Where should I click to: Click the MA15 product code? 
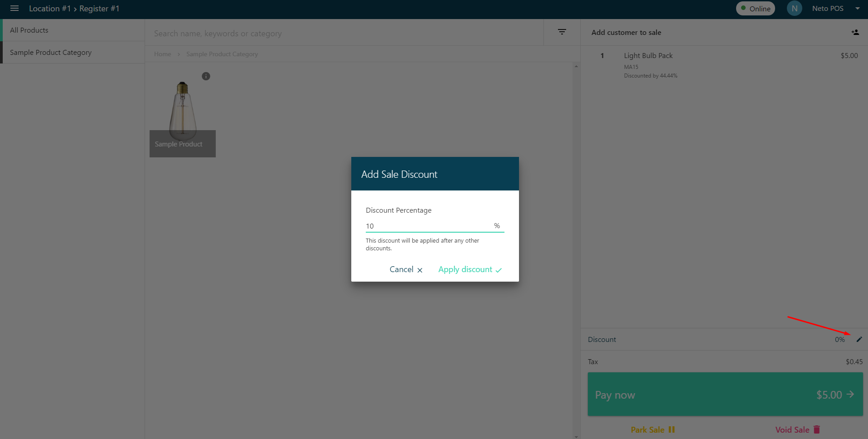[x=631, y=67]
